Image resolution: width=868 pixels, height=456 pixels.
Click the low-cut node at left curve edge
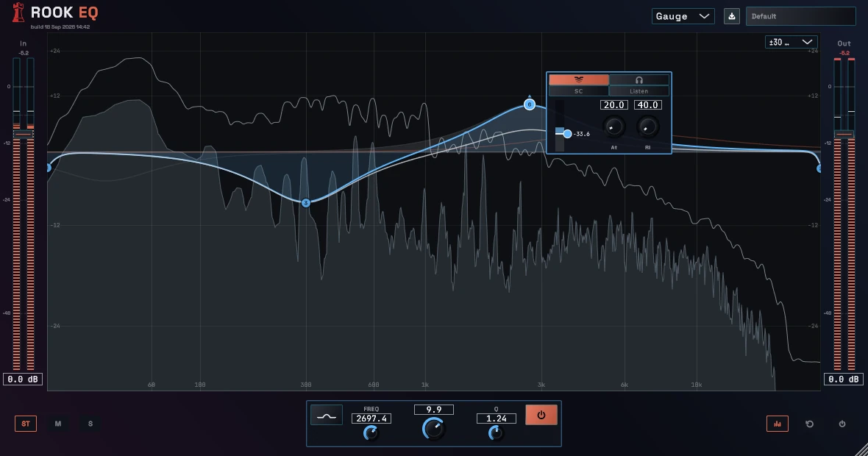click(x=48, y=168)
